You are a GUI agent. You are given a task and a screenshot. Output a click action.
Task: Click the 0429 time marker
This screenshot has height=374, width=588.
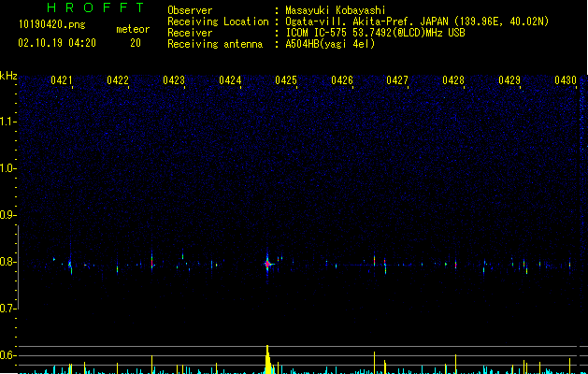[509, 80]
